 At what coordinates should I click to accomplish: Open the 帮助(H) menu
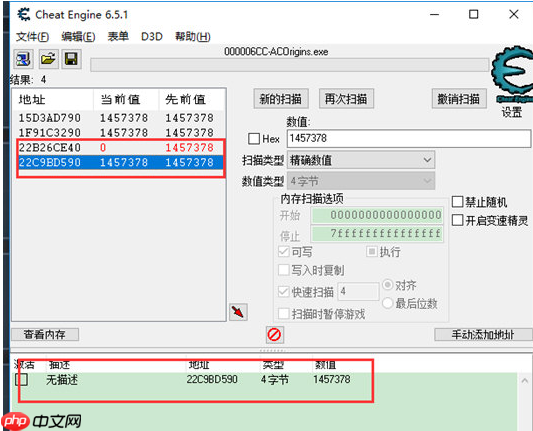[193, 36]
